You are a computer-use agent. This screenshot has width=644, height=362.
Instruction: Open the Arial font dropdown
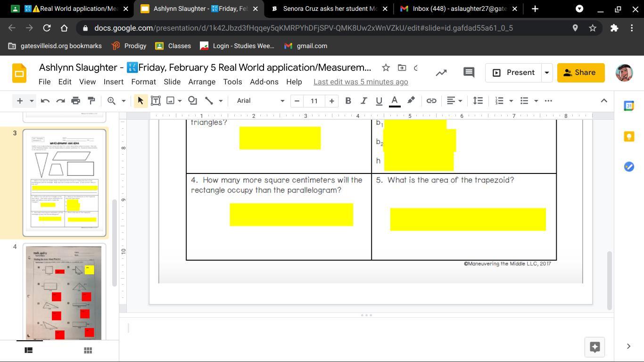click(x=260, y=100)
